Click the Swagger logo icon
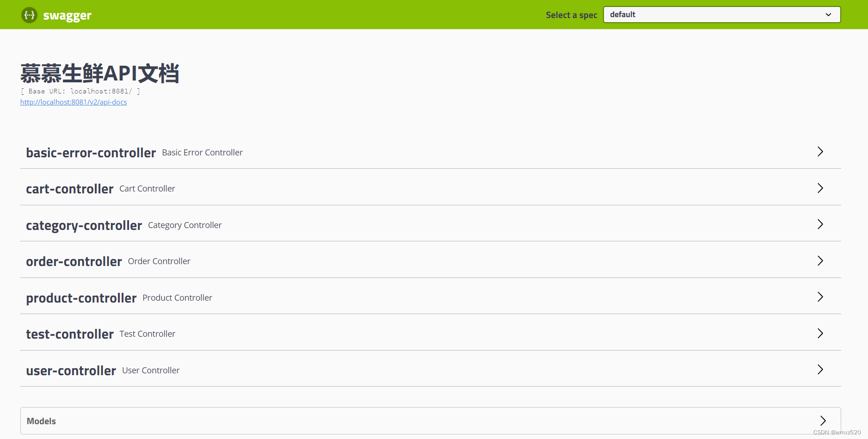 29,15
